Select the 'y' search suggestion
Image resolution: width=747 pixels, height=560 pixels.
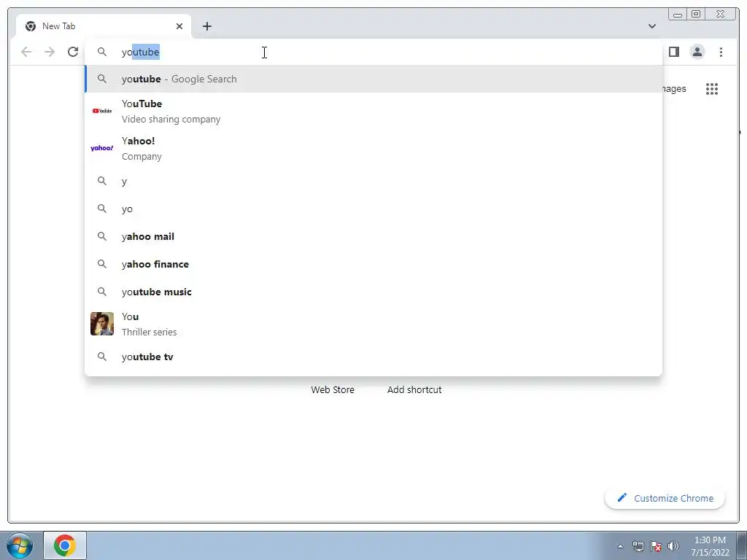[x=373, y=181]
